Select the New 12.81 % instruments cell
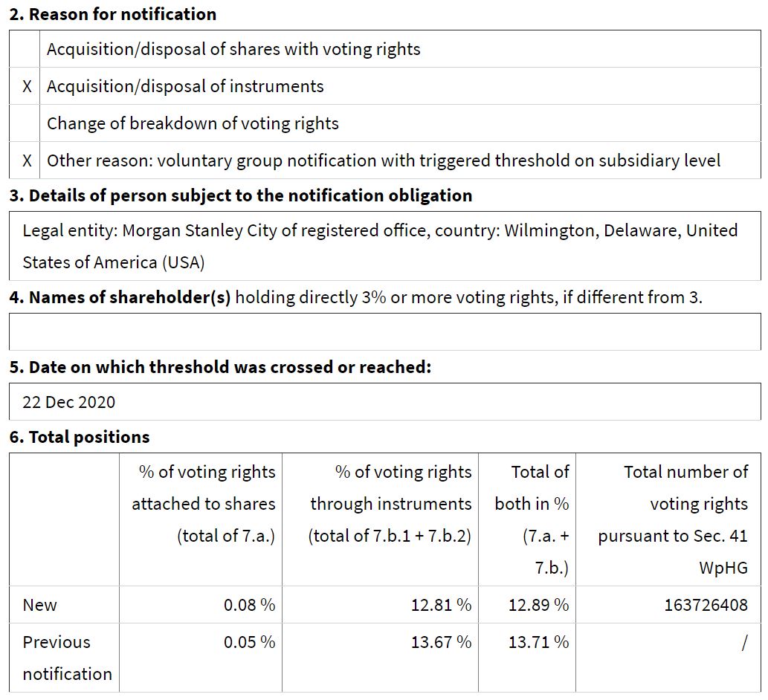This screenshot has width=768, height=700. point(441,605)
